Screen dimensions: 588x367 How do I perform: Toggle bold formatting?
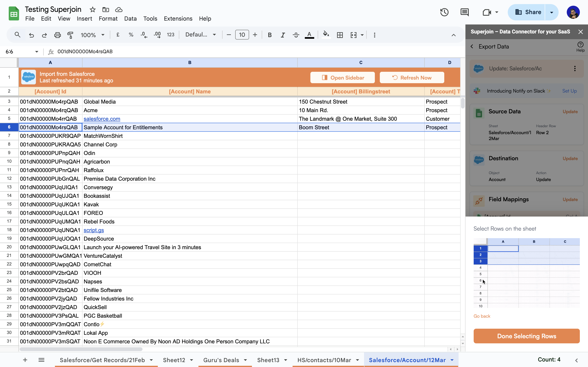coord(269,35)
